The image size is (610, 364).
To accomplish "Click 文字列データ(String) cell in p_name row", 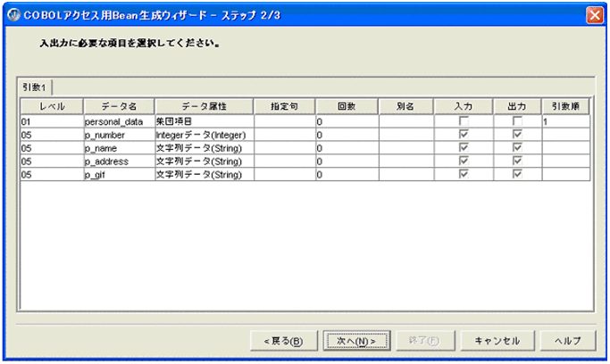I will [x=205, y=148].
